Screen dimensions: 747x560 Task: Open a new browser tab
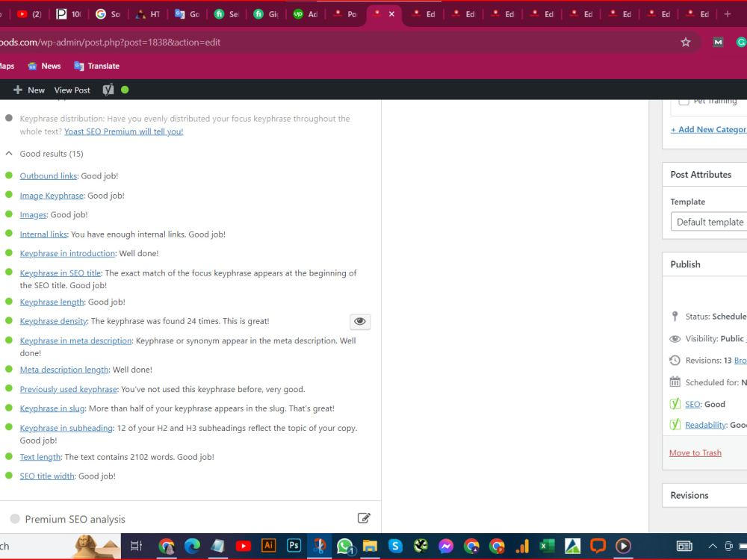727,14
